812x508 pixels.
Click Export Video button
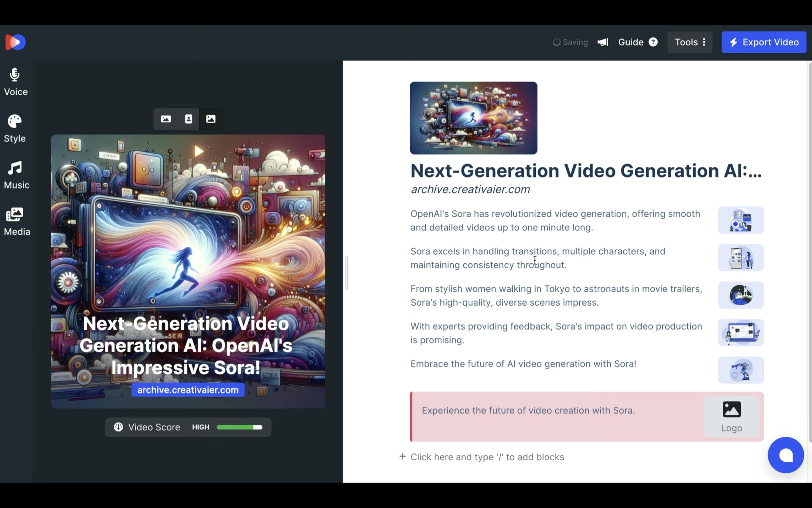pos(764,42)
